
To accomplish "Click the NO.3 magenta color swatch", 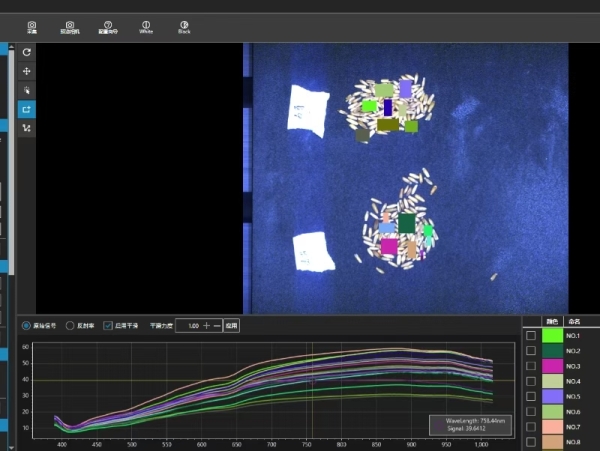I will point(552,367).
